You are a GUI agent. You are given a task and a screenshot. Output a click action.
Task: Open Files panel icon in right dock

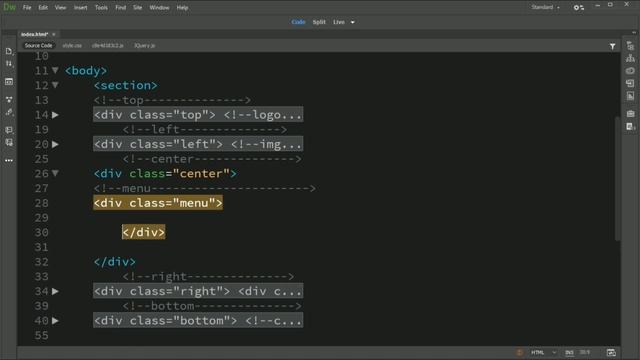[x=630, y=46]
